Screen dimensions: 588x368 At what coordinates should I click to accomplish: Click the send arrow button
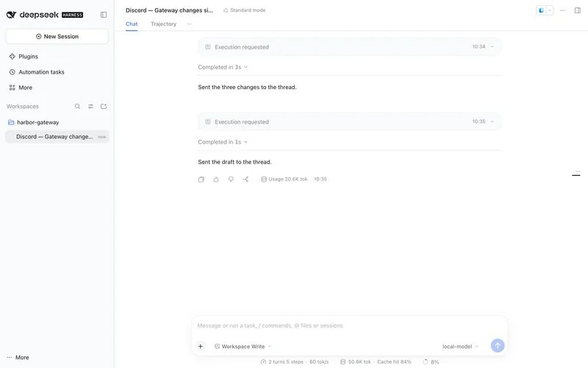tap(498, 345)
